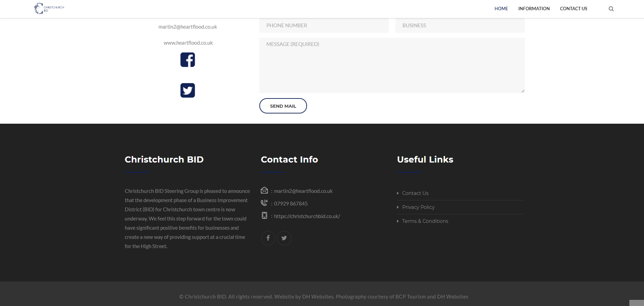Click the 24-hour phone icon in footer
Image resolution: width=644 pixels, height=306 pixels.
click(x=264, y=203)
